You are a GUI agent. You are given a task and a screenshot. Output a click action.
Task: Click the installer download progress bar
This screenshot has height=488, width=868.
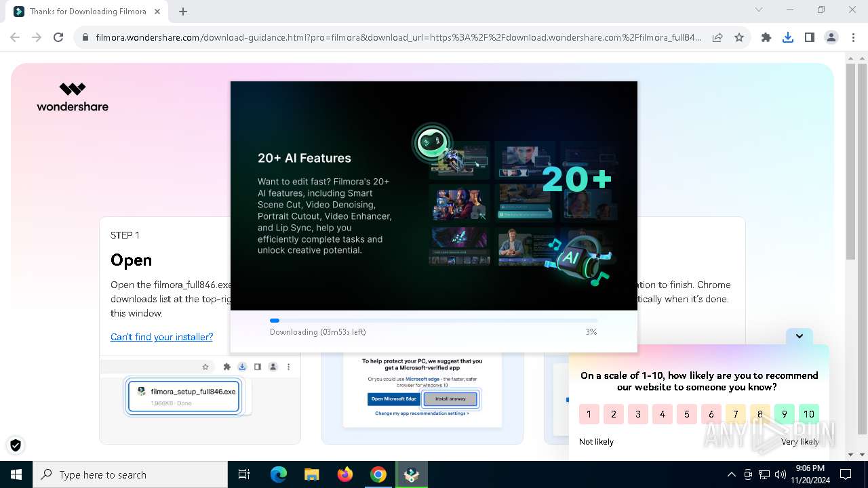(433, 321)
